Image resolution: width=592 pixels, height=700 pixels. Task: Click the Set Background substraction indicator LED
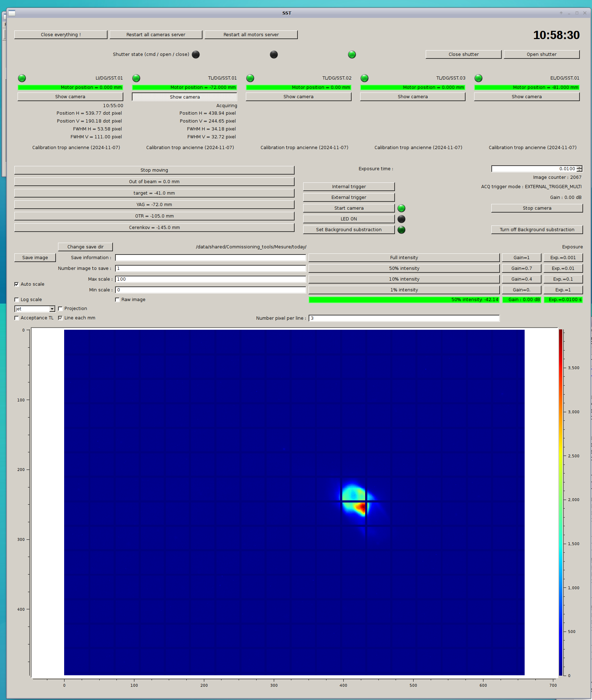coord(401,230)
